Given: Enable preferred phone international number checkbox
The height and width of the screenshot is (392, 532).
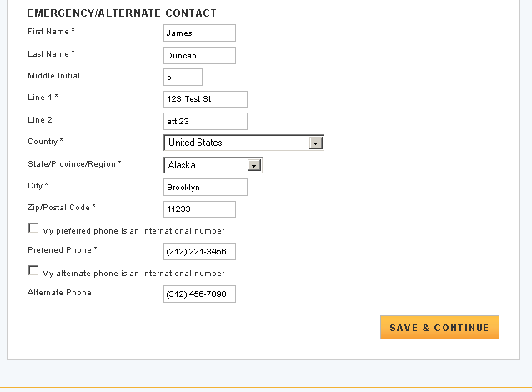Looking at the screenshot, I should pos(33,228).
